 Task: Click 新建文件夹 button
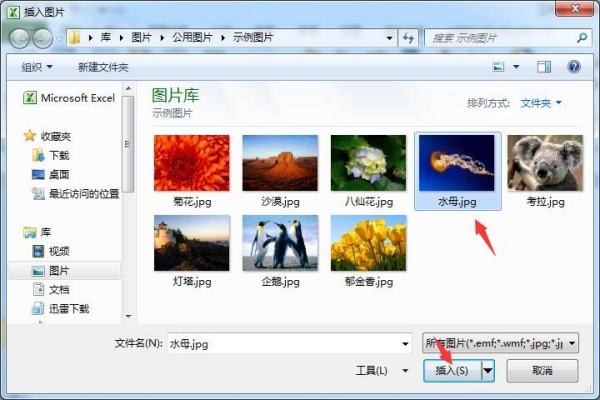(x=103, y=67)
